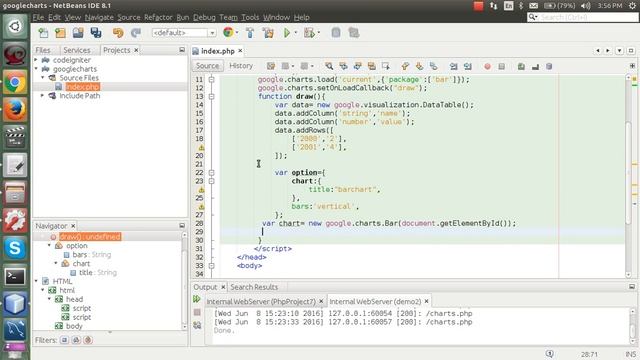Click the volume icon in system tray
Screen dimensions: 640x360
(586, 6)
